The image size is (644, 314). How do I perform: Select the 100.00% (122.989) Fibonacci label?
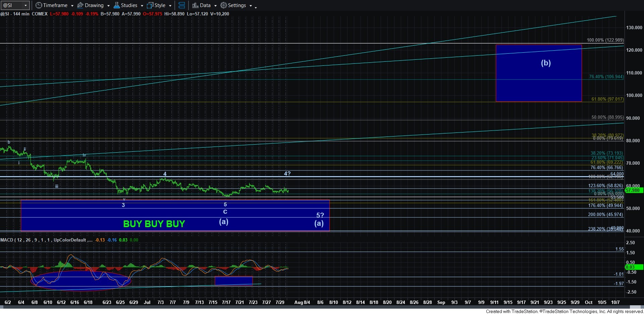605,40
